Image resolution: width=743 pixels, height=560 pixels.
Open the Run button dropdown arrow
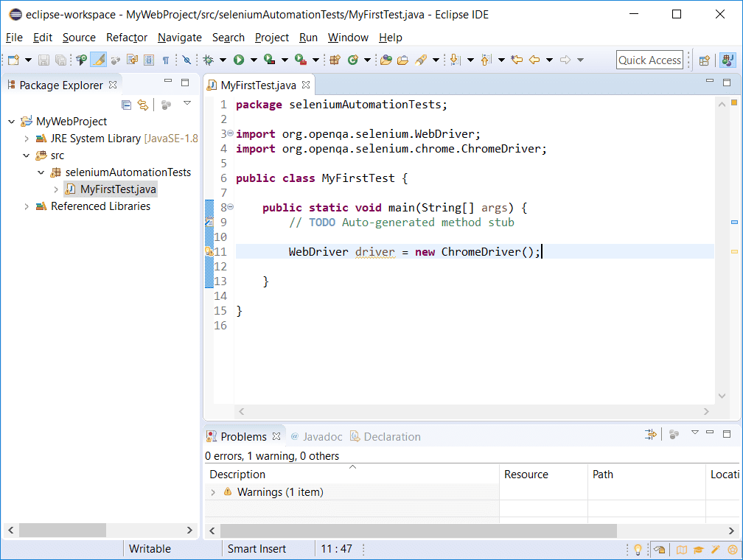[x=254, y=60]
